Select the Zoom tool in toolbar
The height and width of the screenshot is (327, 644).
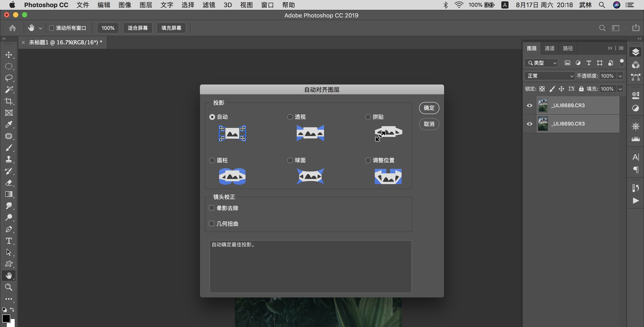tap(9, 287)
